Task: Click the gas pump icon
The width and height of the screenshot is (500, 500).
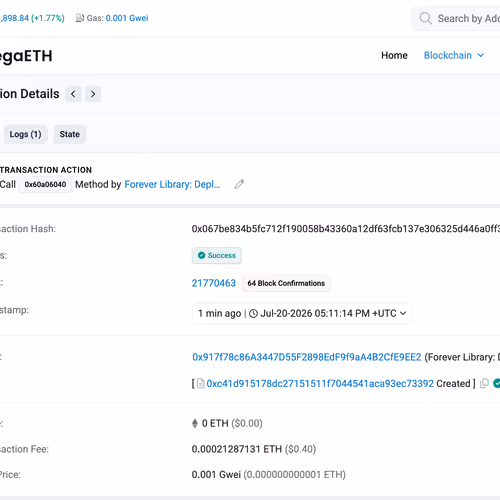Action: 80,18
